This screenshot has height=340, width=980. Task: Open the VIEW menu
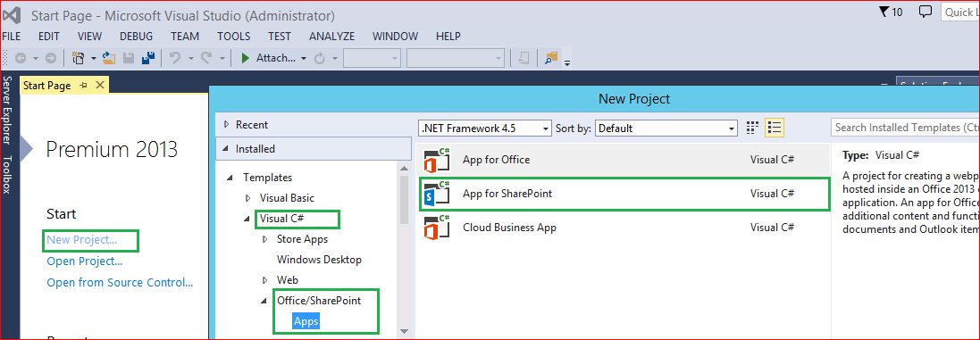coord(90,37)
